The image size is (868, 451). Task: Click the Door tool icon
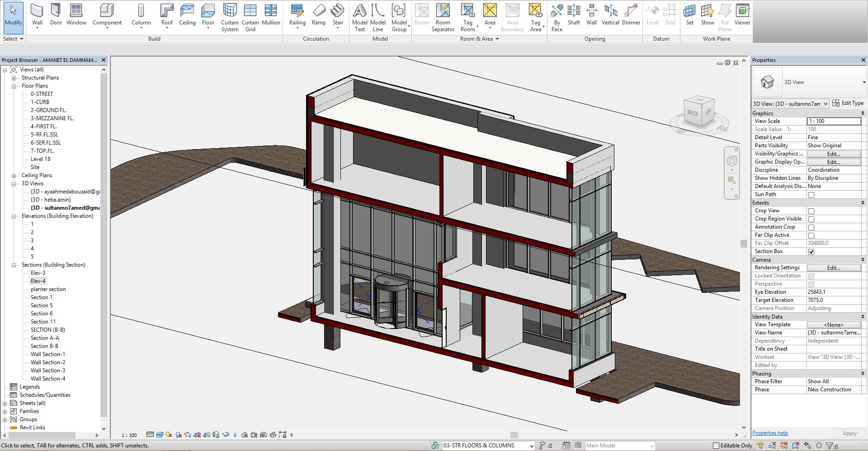point(56,11)
